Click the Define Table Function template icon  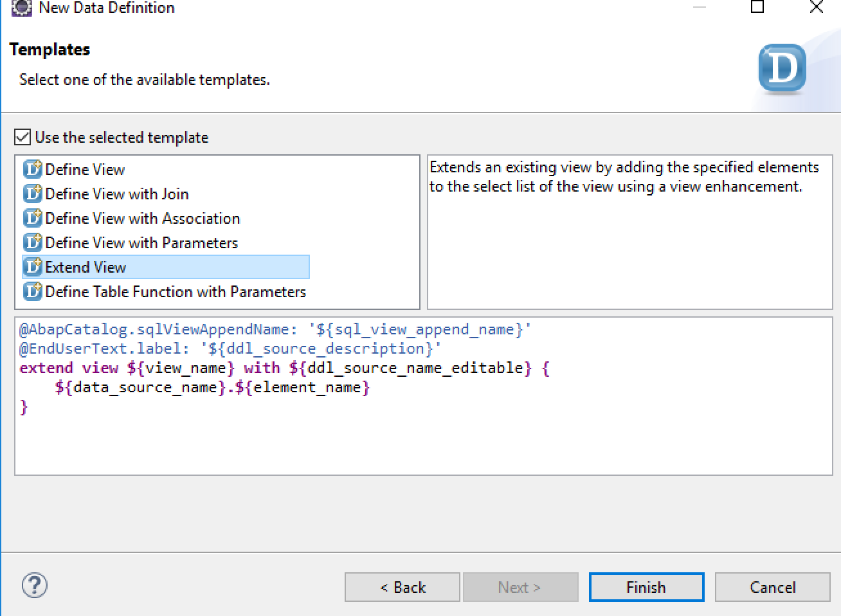coord(33,291)
